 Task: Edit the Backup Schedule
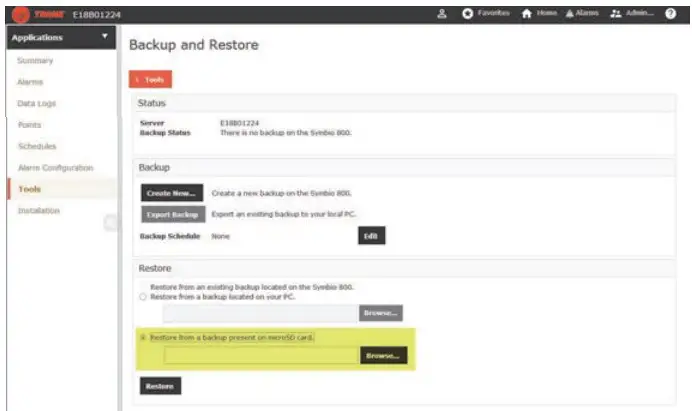pos(372,236)
